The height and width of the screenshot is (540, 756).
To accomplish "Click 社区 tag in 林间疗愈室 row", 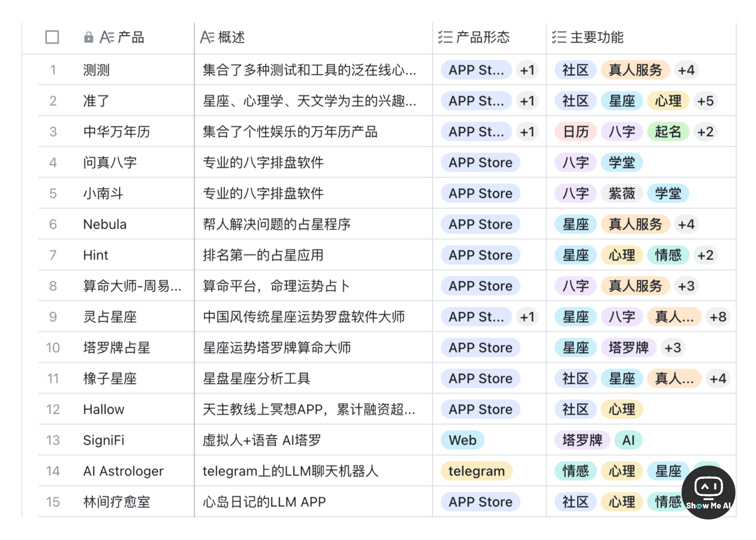I will pos(575,502).
